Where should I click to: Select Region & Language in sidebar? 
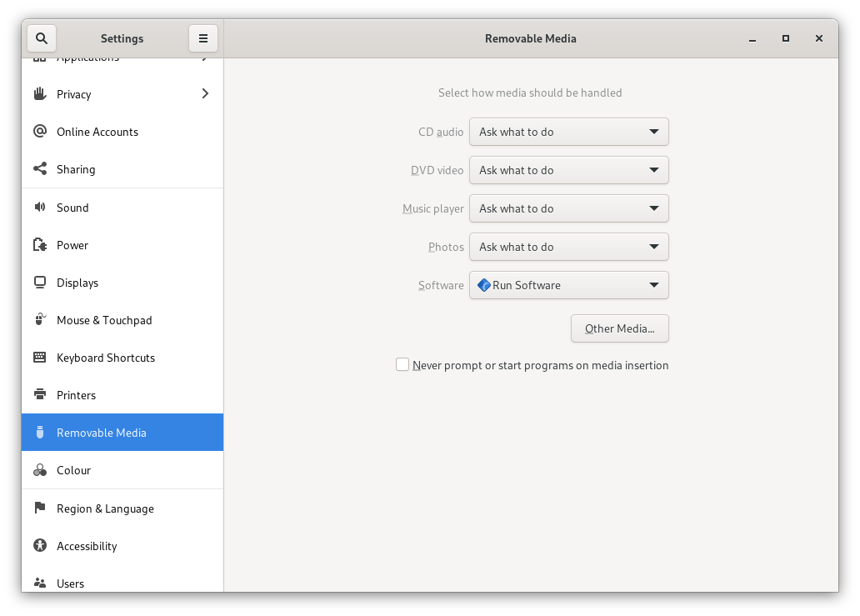tap(105, 508)
